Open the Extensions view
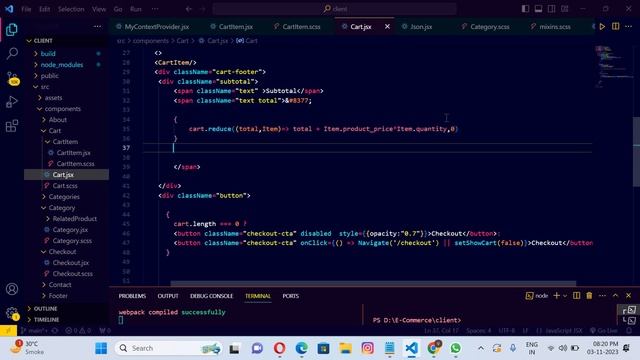640x360 pixels. pos(12,126)
